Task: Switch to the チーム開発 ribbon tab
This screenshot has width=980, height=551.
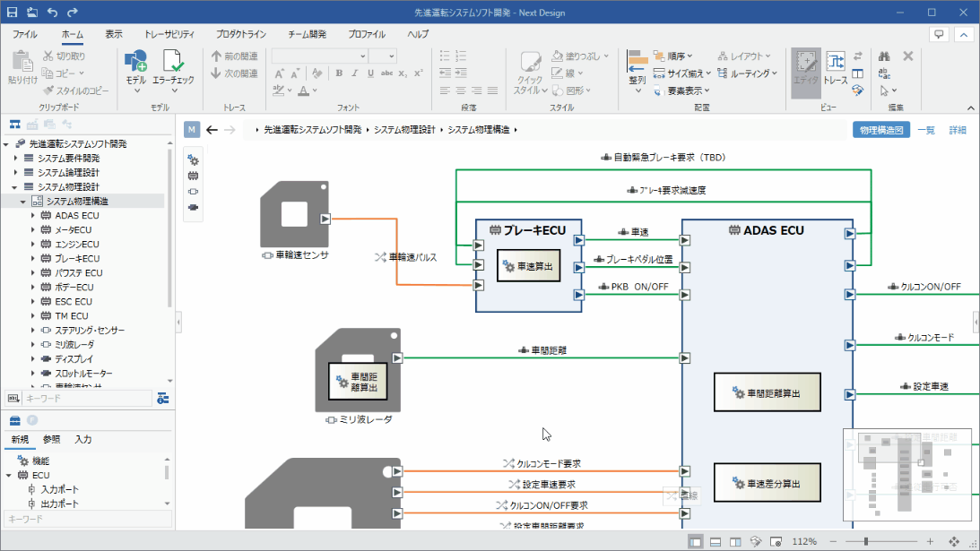Action: 307,34
